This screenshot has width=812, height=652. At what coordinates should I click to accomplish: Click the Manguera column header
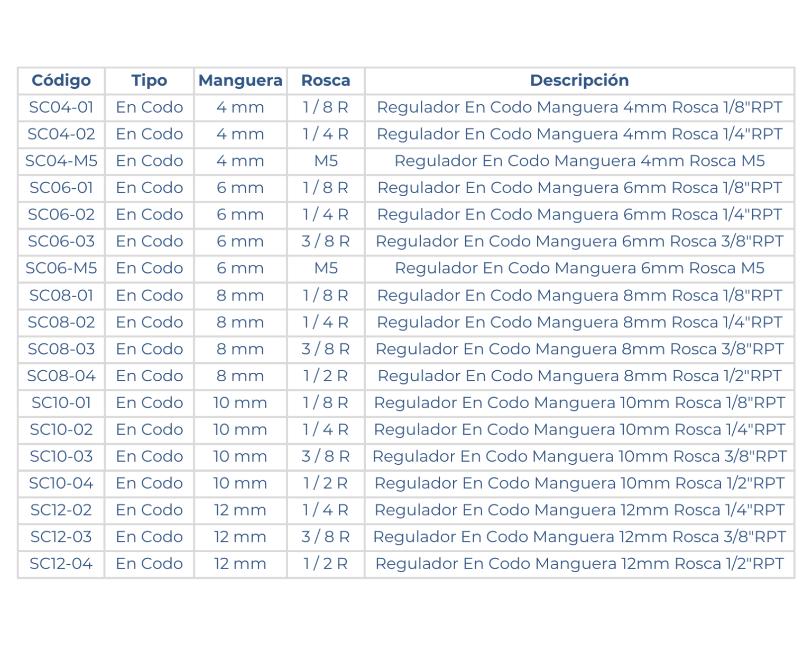(x=241, y=80)
